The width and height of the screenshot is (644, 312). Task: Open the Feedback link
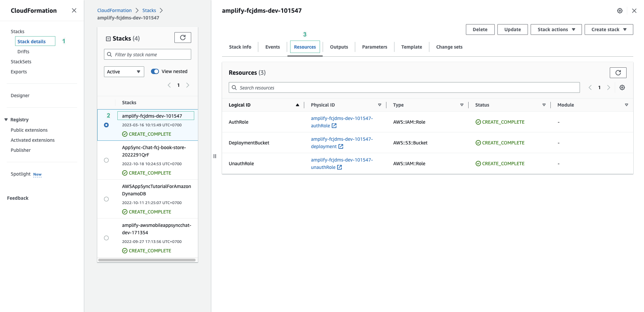(x=18, y=198)
